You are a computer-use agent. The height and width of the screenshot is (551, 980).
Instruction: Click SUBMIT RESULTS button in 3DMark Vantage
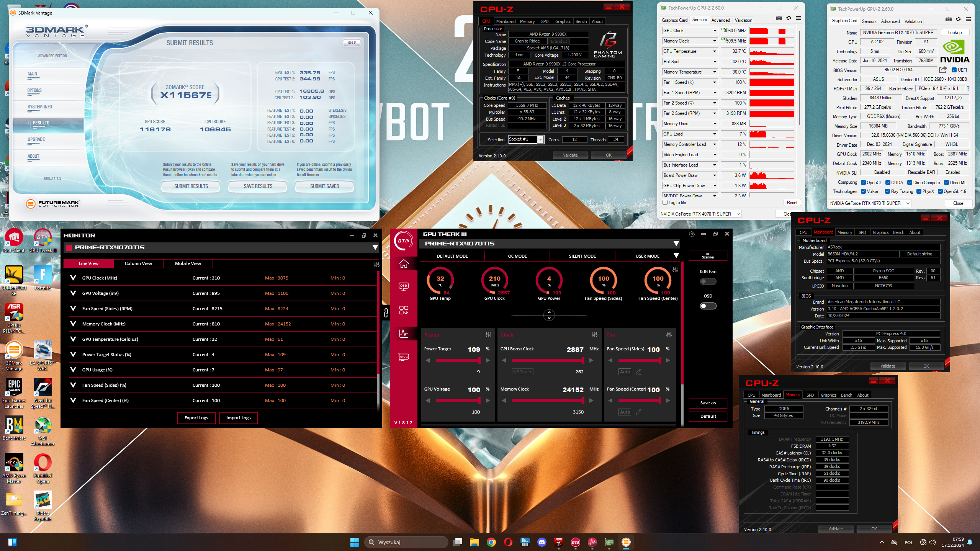pos(191,186)
